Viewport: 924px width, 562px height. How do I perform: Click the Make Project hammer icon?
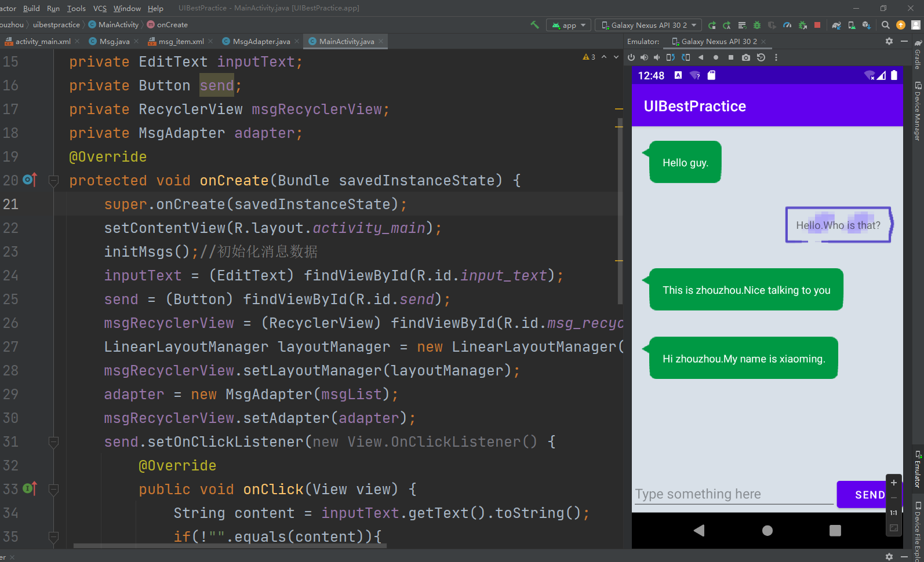coord(534,25)
